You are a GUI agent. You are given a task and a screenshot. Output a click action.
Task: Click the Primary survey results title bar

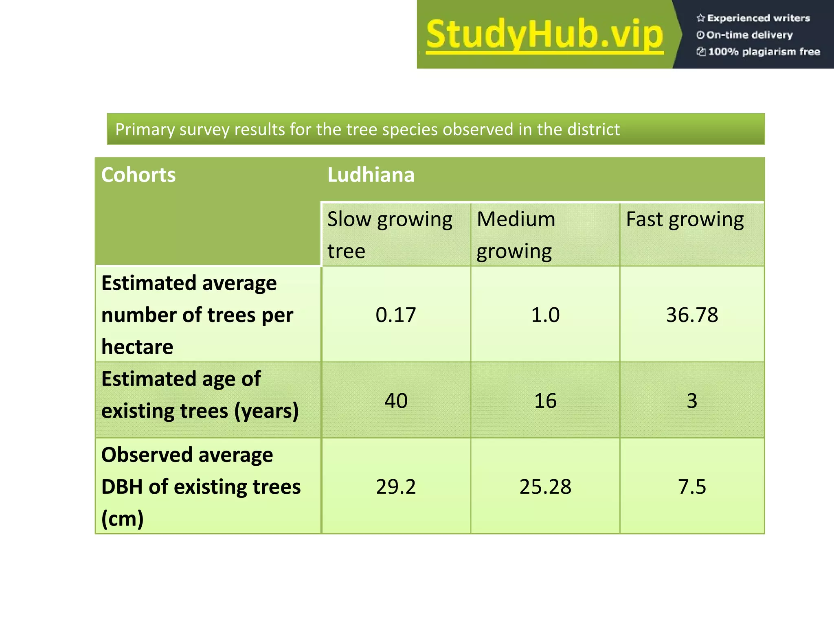[x=436, y=129]
